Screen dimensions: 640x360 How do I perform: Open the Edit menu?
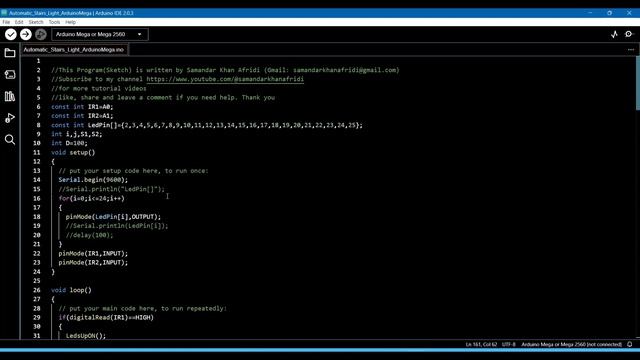tap(19, 22)
